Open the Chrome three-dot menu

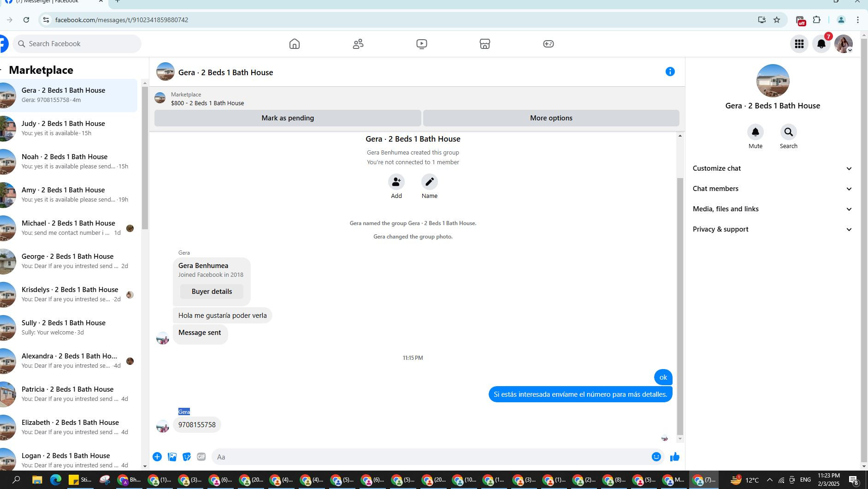coord(857,20)
